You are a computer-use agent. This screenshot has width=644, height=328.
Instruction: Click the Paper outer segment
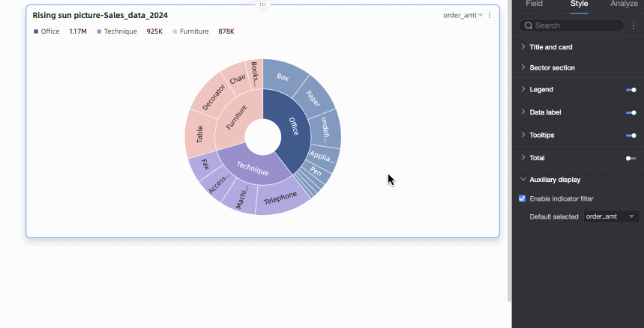[313, 98]
